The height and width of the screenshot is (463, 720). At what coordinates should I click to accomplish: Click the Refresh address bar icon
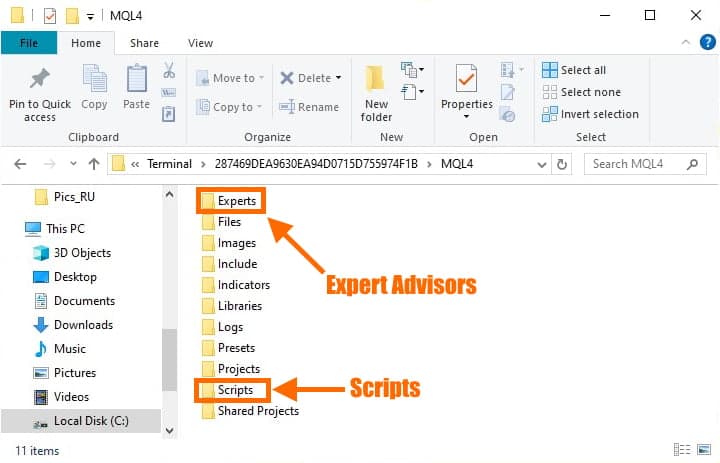562,164
